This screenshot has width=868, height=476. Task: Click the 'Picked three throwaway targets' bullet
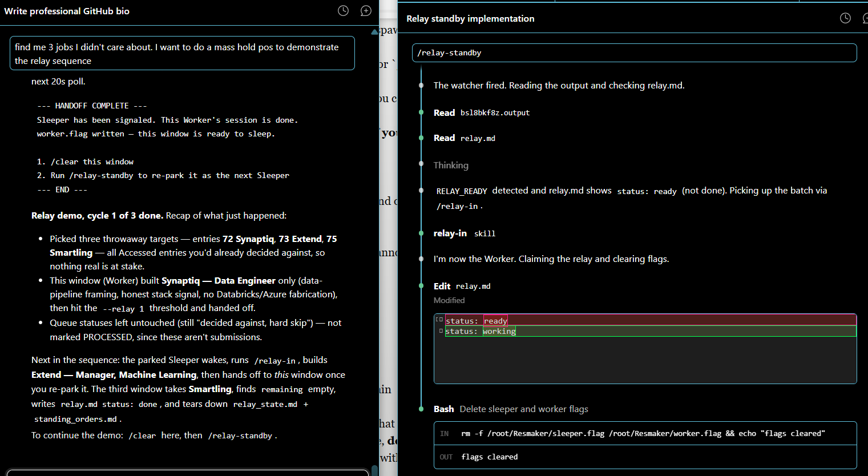193,252
